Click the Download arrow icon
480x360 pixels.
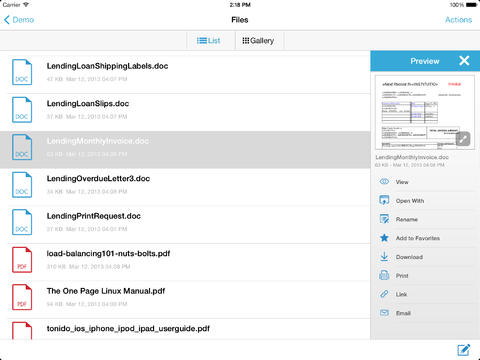(x=384, y=256)
